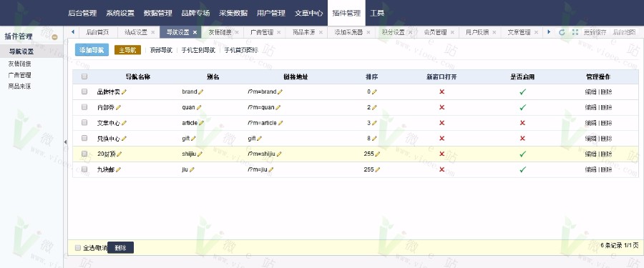This screenshot has height=268, width=644.
Task: Click the 更新缓存 link
Action: pos(595,32)
